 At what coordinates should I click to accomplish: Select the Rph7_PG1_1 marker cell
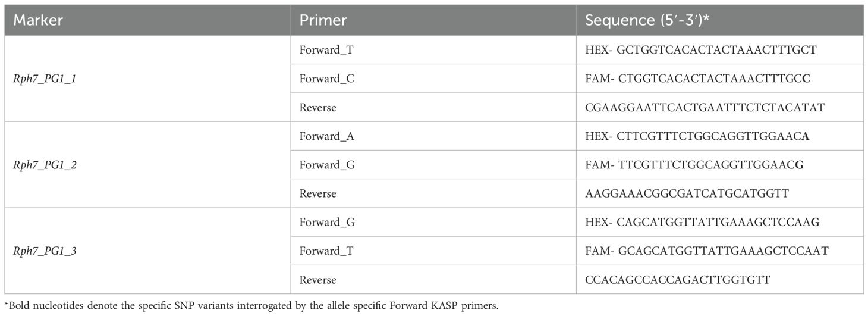click(x=45, y=79)
